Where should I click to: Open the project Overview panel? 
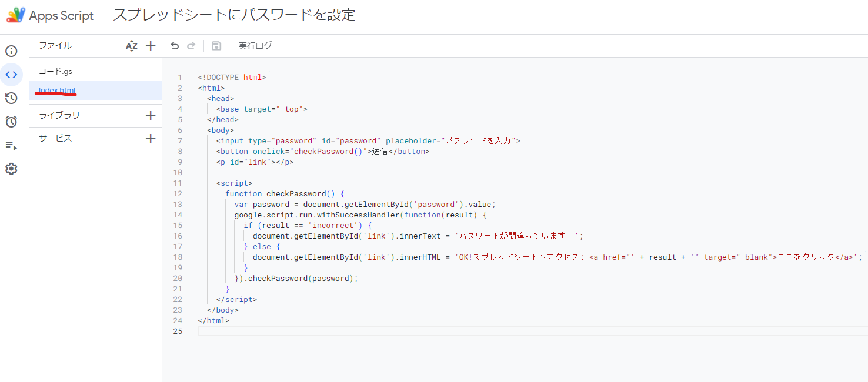(x=11, y=51)
